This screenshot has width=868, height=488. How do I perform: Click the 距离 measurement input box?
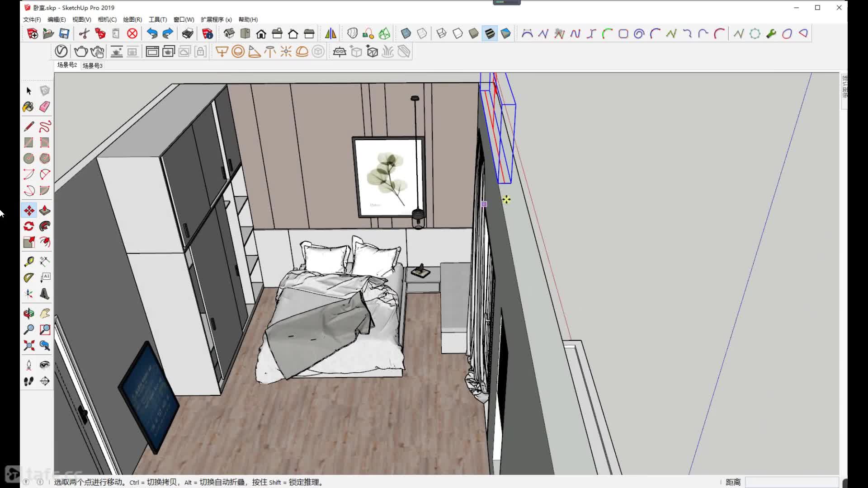pyautogui.click(x=792, y=482)
